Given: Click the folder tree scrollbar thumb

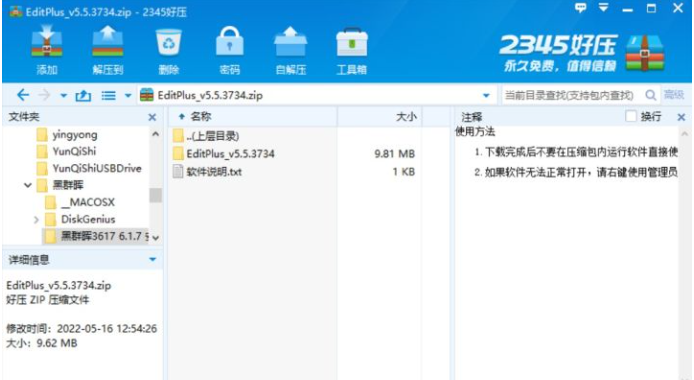Looking at the screenshot, I should [x=155, y=195].
